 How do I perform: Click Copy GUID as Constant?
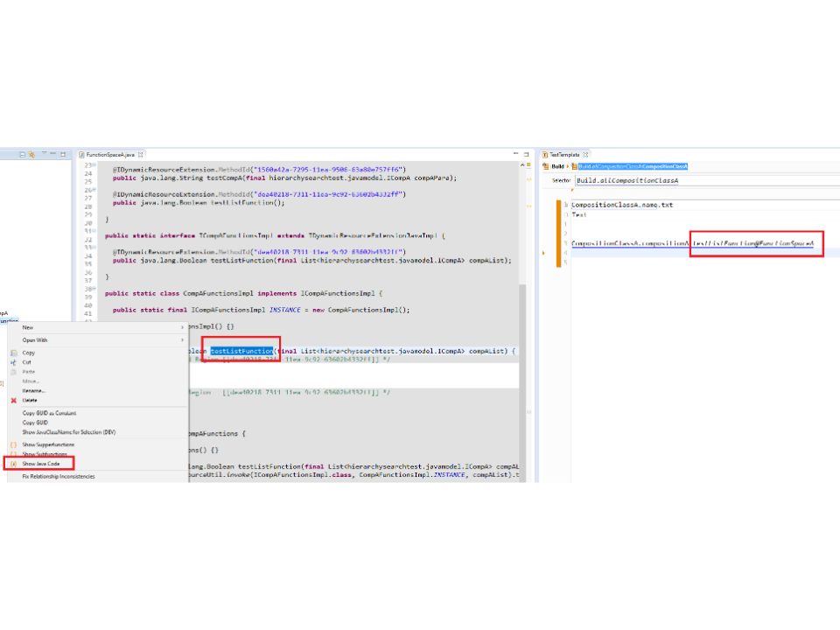click(49, 413)
